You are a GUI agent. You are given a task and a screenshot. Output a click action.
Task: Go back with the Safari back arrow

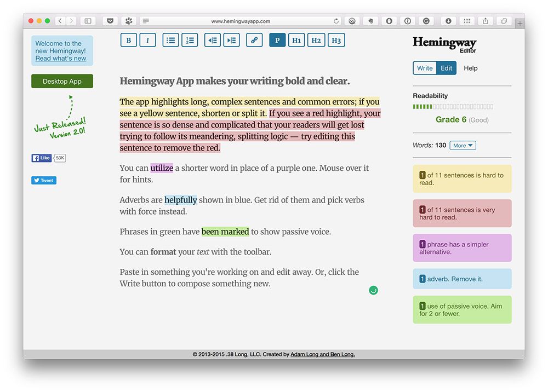point(60,21)
